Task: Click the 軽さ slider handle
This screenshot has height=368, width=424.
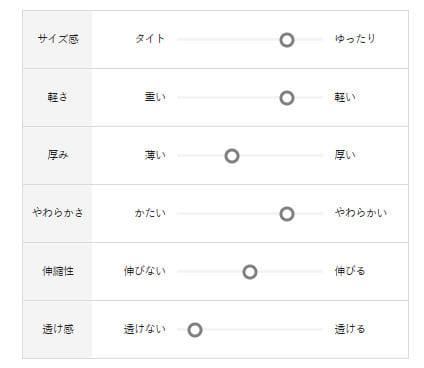Action: click(x=287, y=98)
